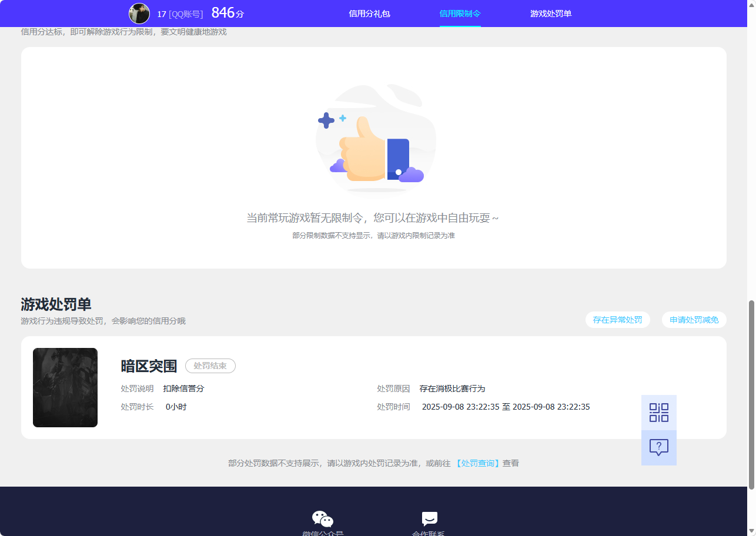Click the 部分限制数据不支持显示 note
Screen dimensions: 756x536
(374, 236)
